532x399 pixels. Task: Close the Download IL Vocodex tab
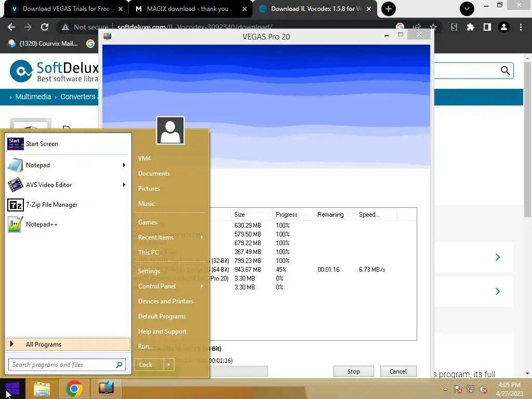369,9
